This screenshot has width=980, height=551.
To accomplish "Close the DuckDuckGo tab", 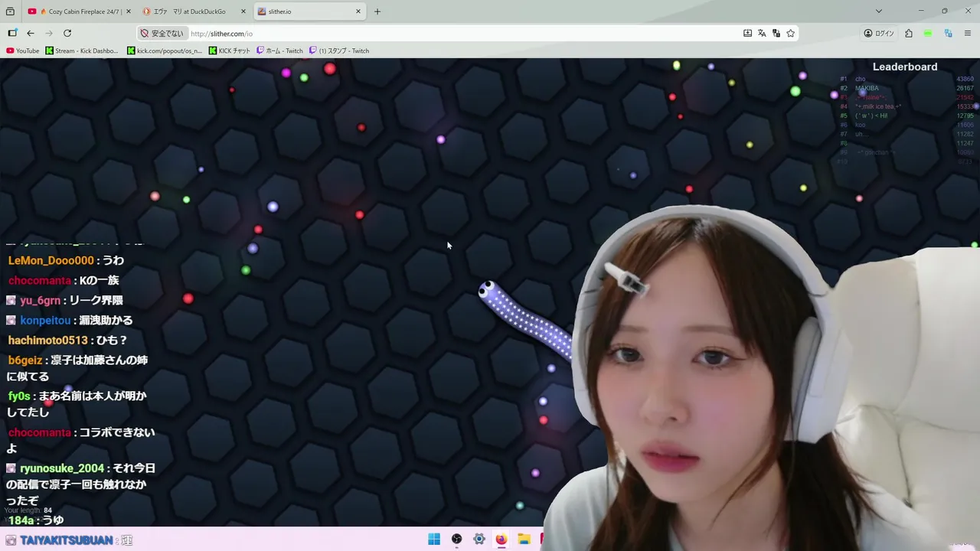I will (x=243, y=11).
